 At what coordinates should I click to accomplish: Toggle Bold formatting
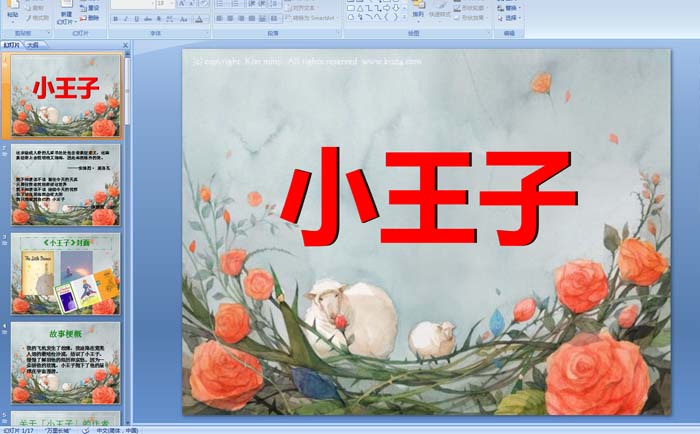[115, 18]
